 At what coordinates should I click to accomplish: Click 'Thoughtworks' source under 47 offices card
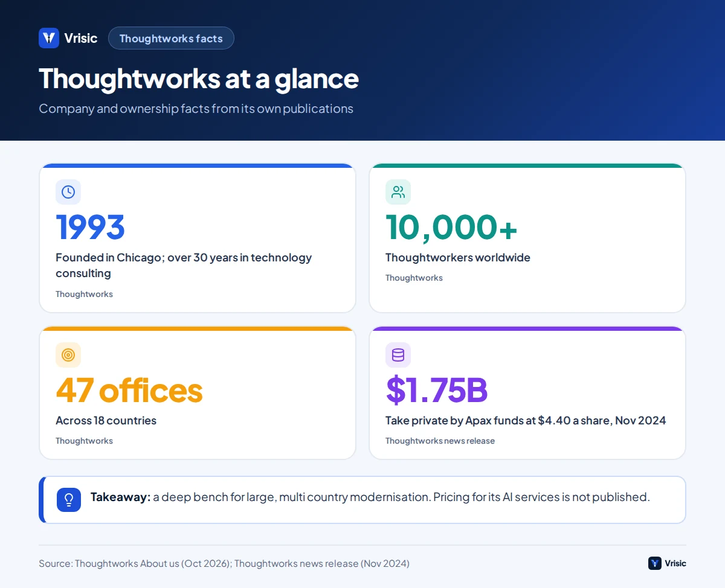[x=84, y=441]
